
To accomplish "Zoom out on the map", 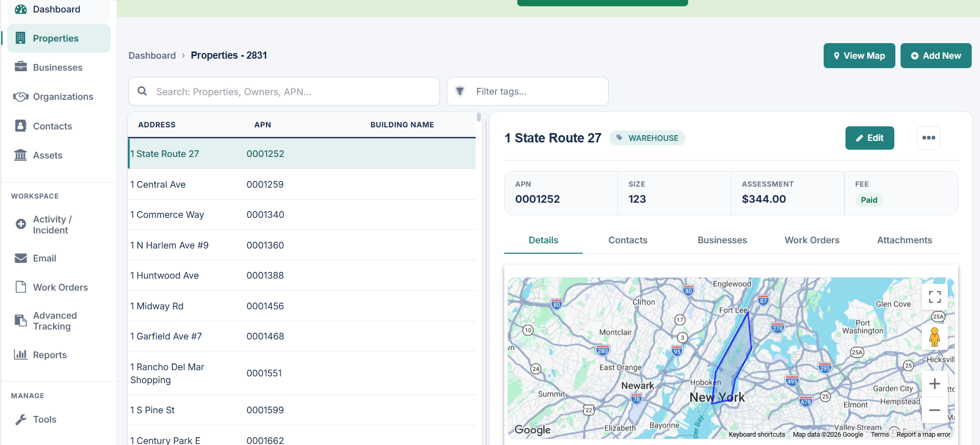I will (935, 410).
